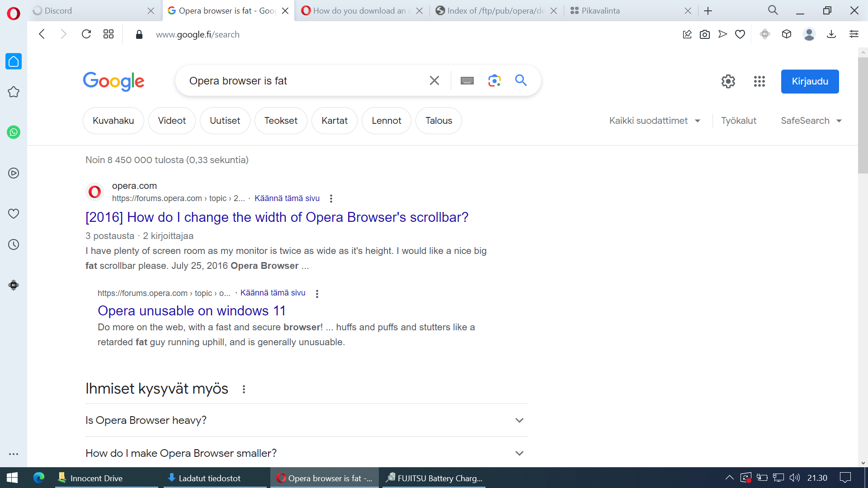
Task: Open the Opera main menu logo
Action: point(14,14)
